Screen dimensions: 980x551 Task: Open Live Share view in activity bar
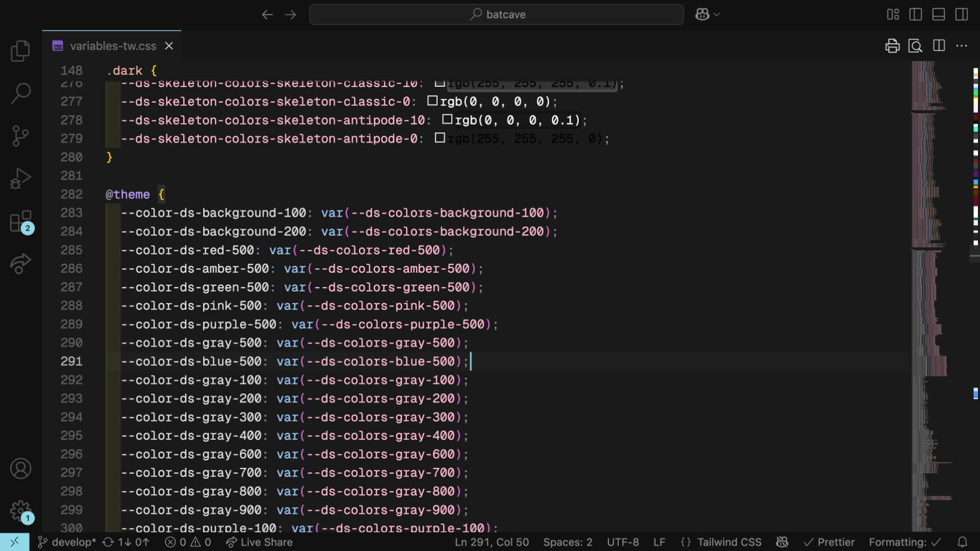tap(20, 264)
